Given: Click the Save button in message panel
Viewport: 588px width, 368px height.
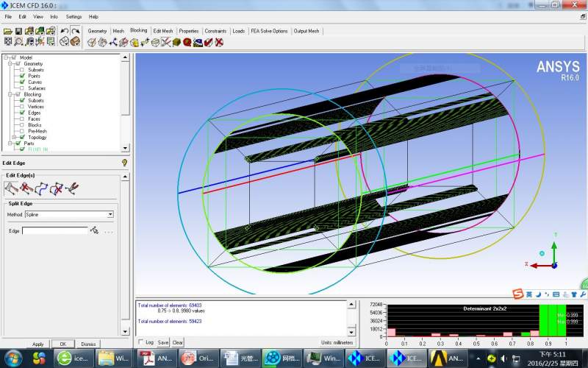Looking at the screenshot, I should 162,342.
